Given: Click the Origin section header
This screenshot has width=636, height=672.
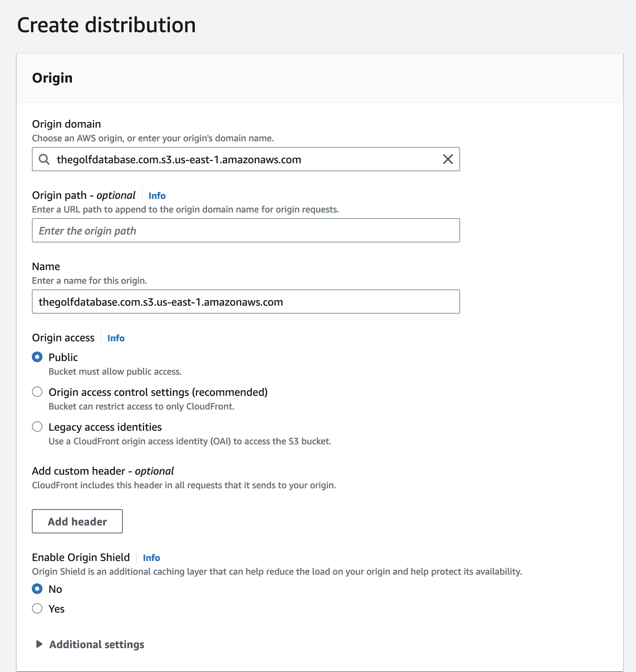Looking at the screenshot, I should pyautogui.click(x=52, y=78).
